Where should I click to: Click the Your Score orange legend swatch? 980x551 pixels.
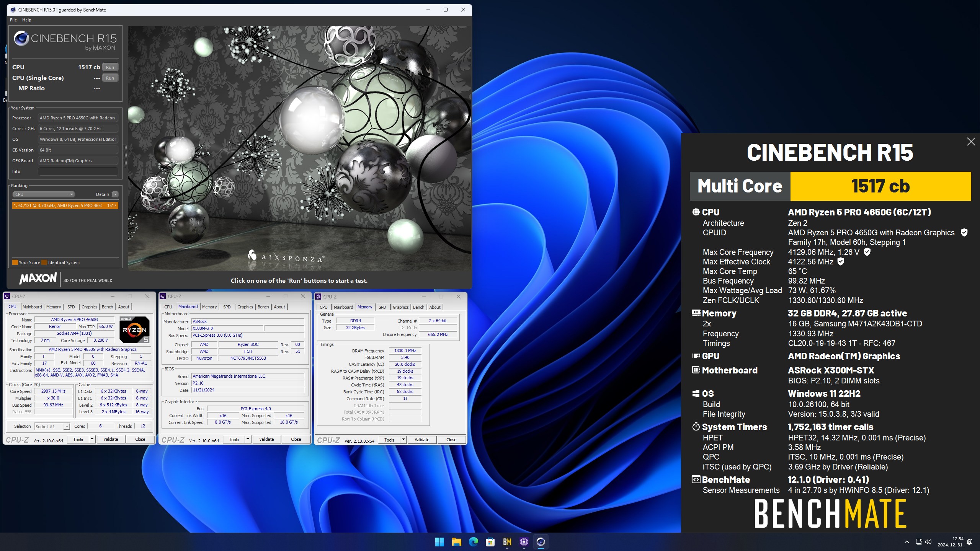(15, 262)
